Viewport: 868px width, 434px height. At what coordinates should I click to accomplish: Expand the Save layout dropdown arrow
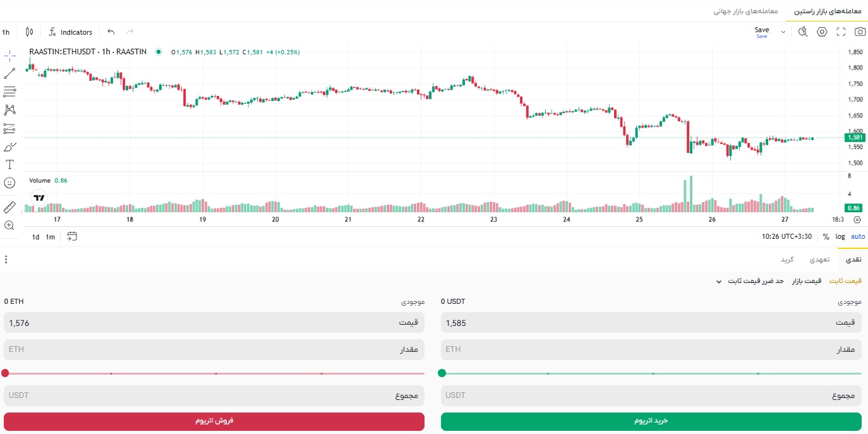783,32
